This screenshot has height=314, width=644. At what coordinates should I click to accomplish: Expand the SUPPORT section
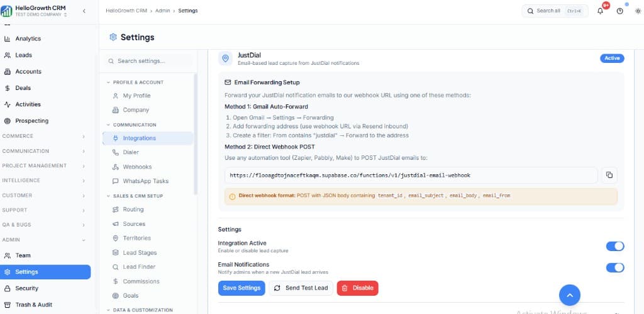pyautogui.click(x=45, y=210)
